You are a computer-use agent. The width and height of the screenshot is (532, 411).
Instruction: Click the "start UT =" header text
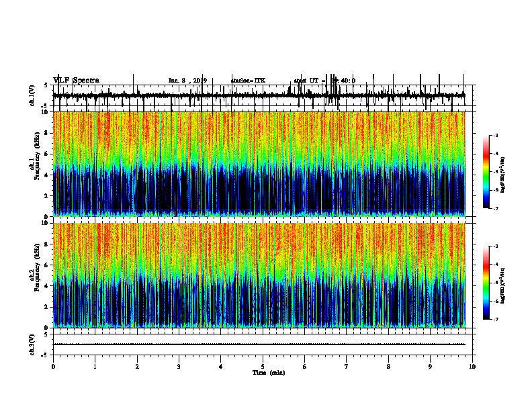click(310, 81)
